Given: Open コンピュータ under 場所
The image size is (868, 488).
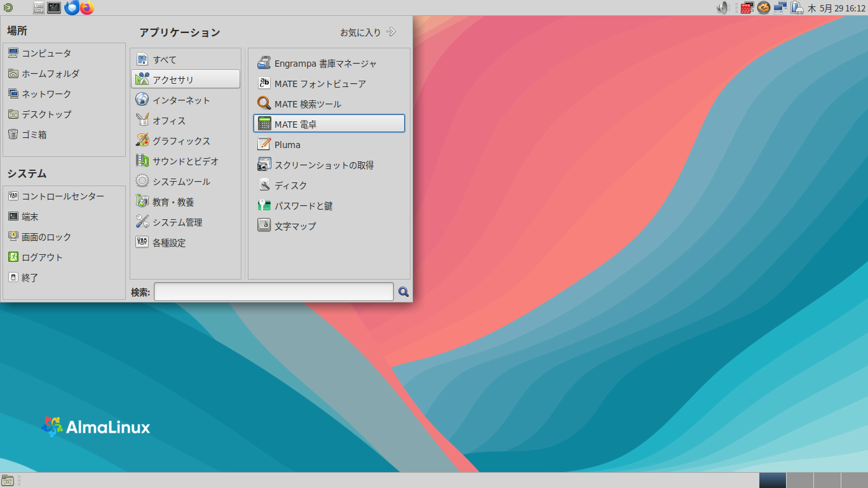Looking at the screenshot, I should [x=64, y=53].
